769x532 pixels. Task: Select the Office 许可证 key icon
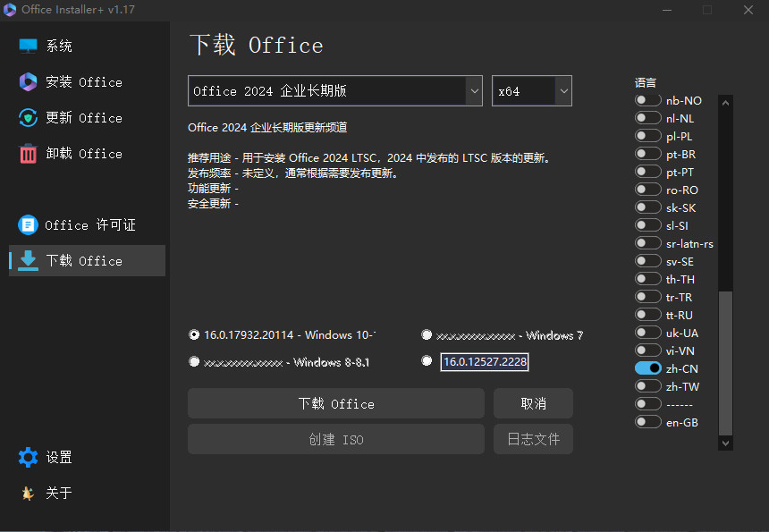tap(28, 224)
